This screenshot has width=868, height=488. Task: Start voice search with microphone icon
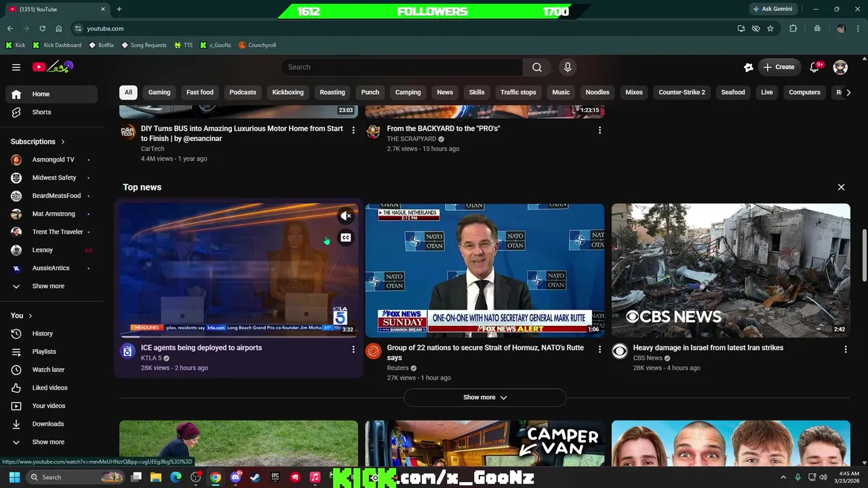[x=568, y=67]
